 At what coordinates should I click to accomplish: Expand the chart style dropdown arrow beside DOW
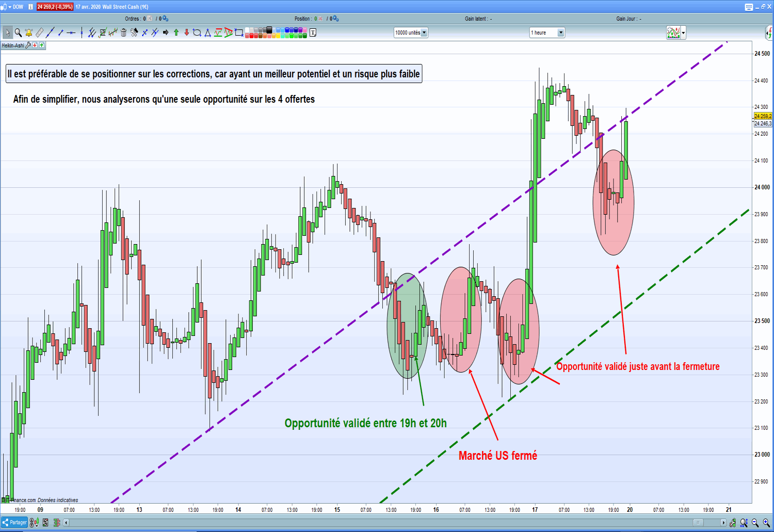pyautogui.click(x=10, y=7)
